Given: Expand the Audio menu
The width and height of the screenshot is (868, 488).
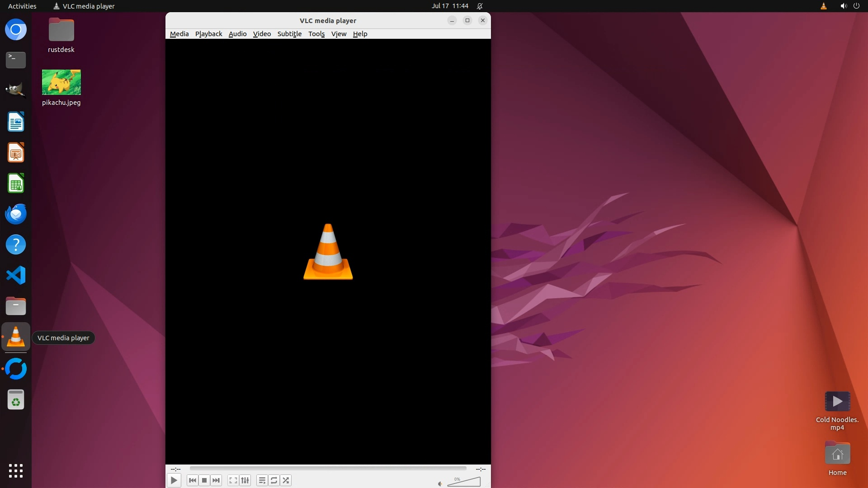Looking at the screenshot, I should (x=237, y=34).
